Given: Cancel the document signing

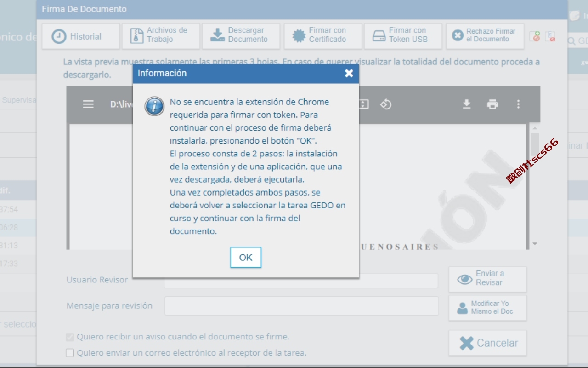Looking at the screenshot, I should click(x=487, y=343).
